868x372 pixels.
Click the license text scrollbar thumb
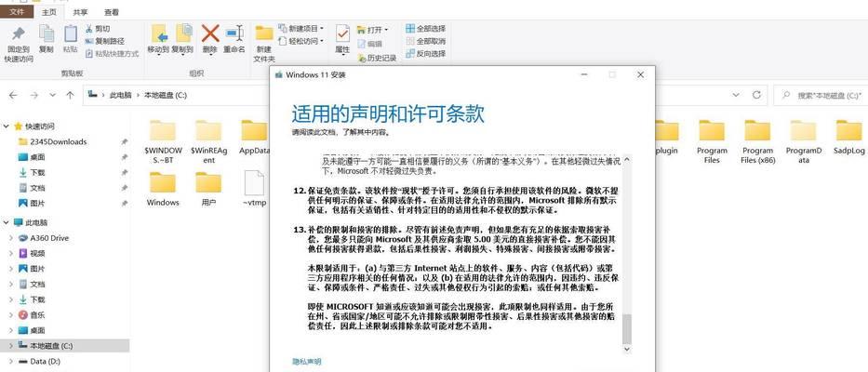pyautogui.click(x=627, y=330)
